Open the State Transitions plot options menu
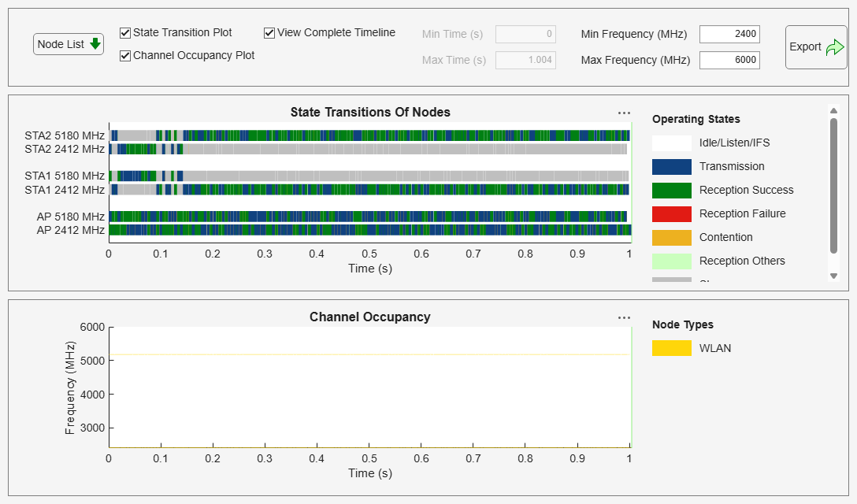857x504 pixels. click(624, 113)
